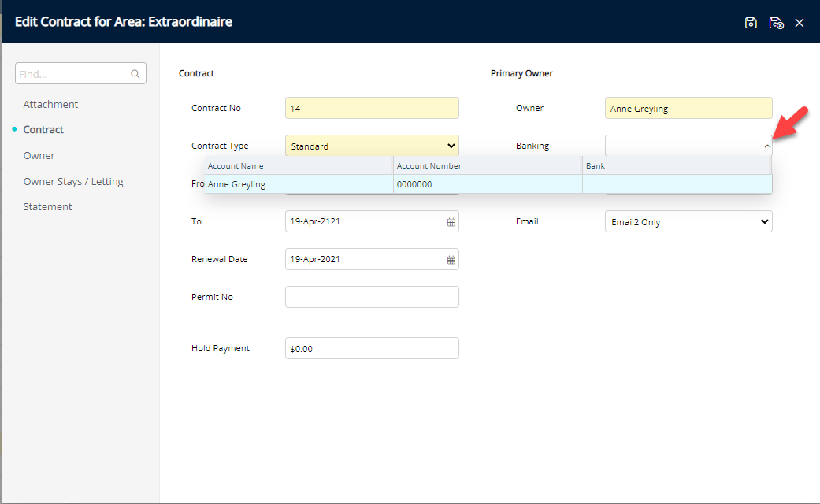Focus the Hold Payment field
Screen dimensions: 820x504
click(x=372, y=348)
